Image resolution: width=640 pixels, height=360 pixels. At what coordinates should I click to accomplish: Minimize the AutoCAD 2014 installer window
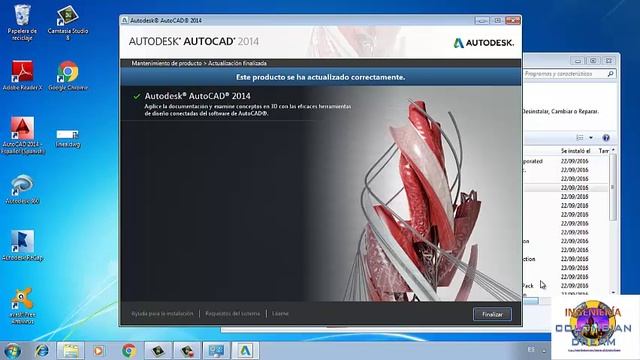click(x=482, y=20)
